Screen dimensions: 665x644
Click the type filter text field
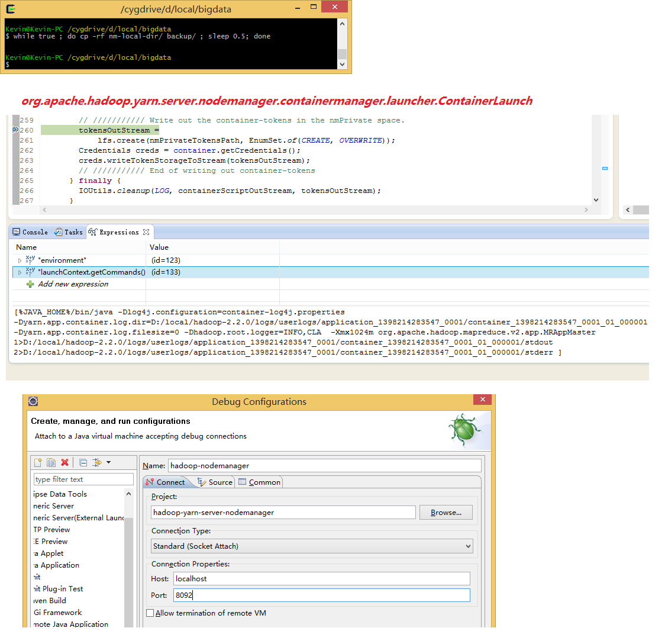click(x=83, y=479)
